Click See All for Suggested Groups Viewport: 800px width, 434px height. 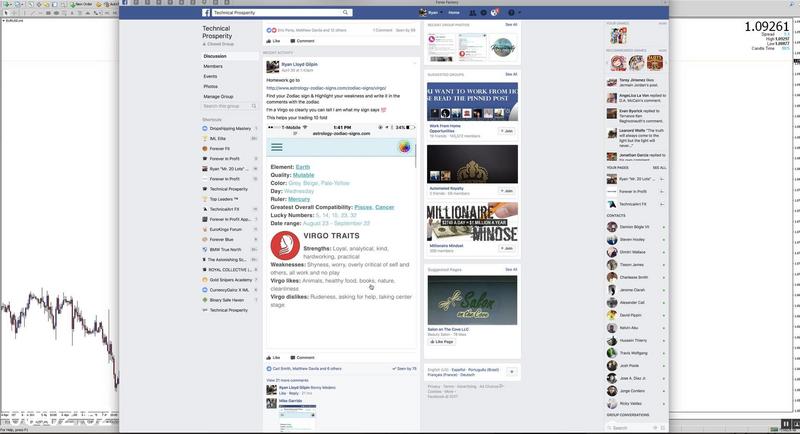point(511,74)
